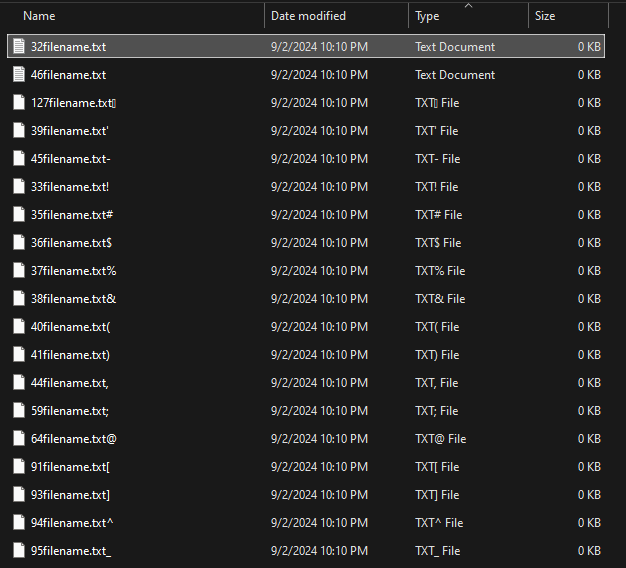Select the 45filename.txt- file name
Viewport: 626px width, 568px height.
[x=70, y=159]
